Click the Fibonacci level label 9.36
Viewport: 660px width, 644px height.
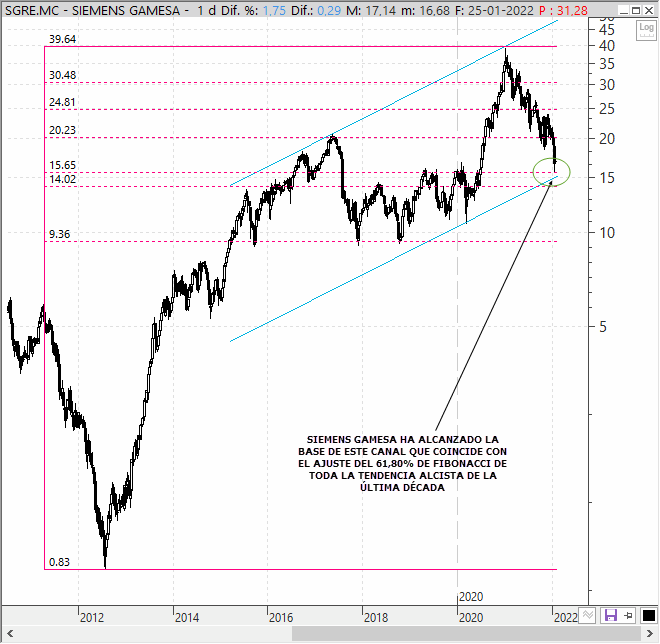[60, 234]
